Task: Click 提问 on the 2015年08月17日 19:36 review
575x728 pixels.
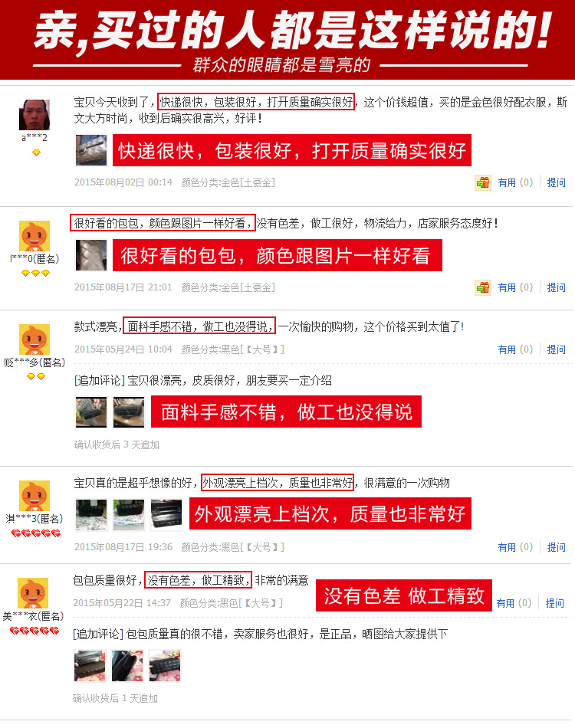Action: click(556, 547)
